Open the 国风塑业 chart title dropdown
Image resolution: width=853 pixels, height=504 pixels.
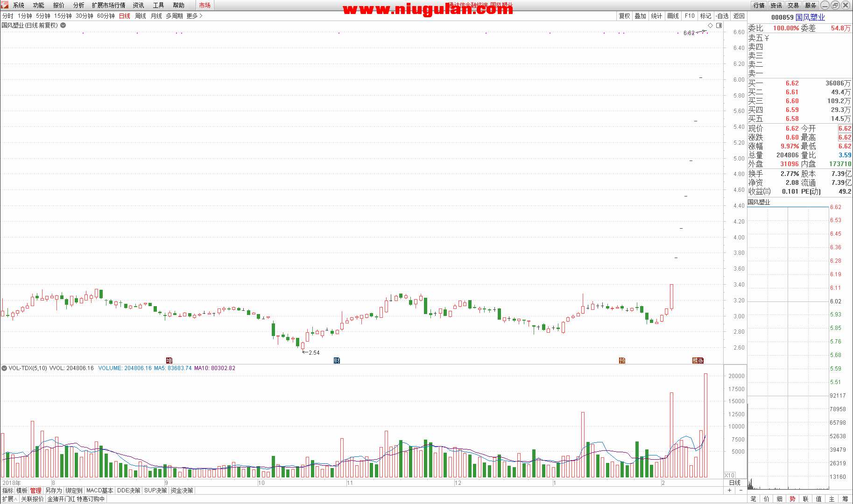63,25
